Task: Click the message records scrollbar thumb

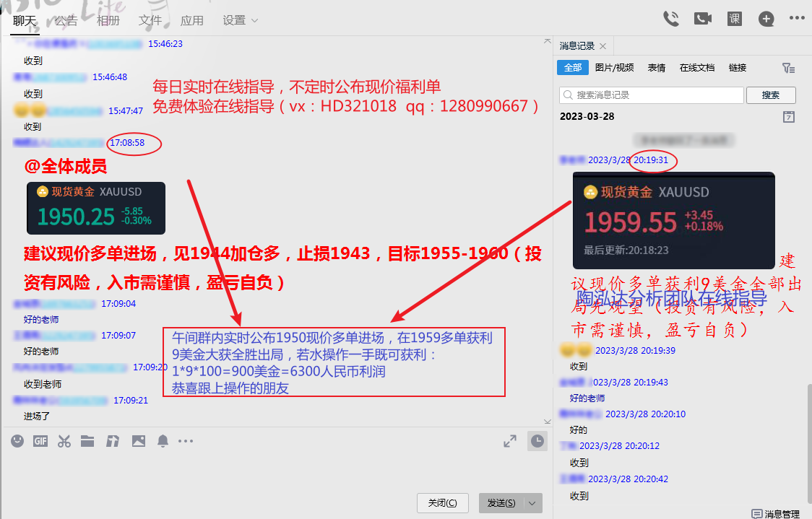Action: pos(809,445)
